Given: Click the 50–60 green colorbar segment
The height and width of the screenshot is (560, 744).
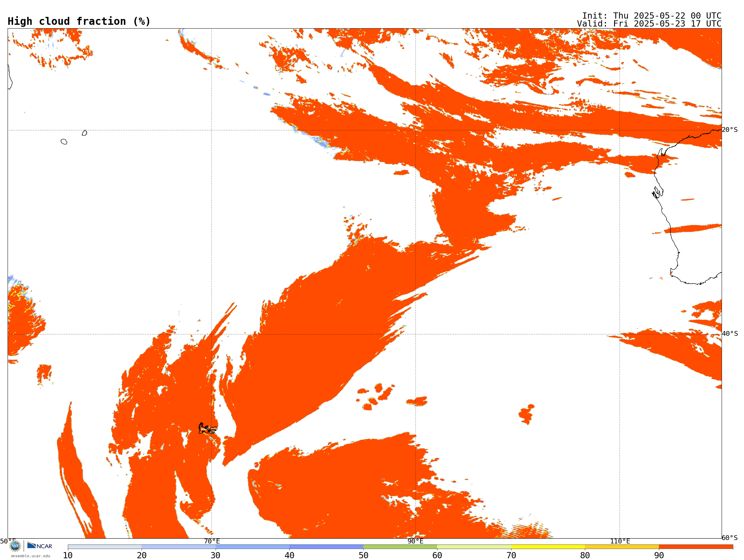Looking at the screenshot, I should pos(400,547).
